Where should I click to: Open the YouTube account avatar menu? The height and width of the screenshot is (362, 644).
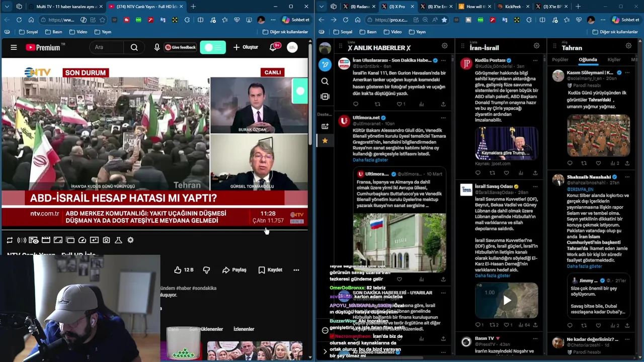point(292,47)
